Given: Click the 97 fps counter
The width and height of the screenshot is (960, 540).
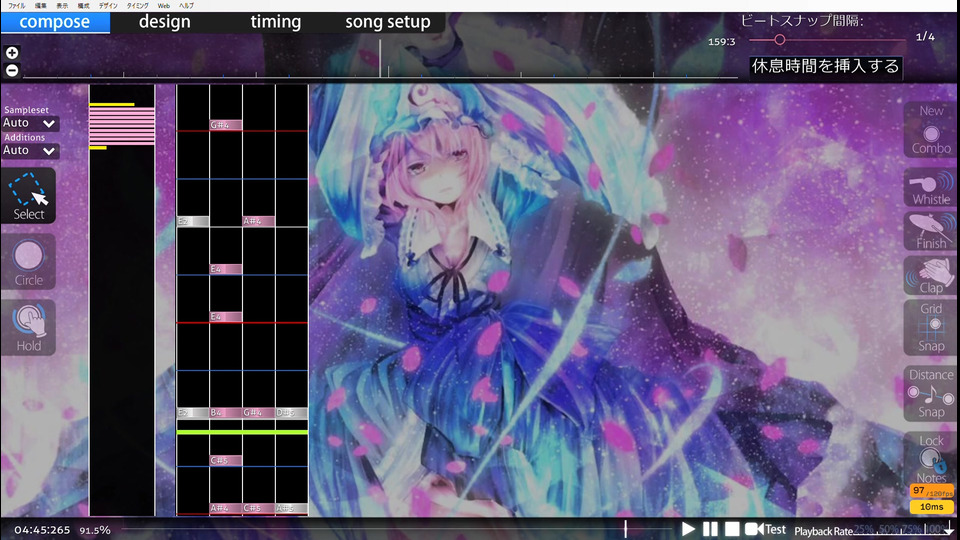Looking at the screenshot, I should tap(931, 491).
